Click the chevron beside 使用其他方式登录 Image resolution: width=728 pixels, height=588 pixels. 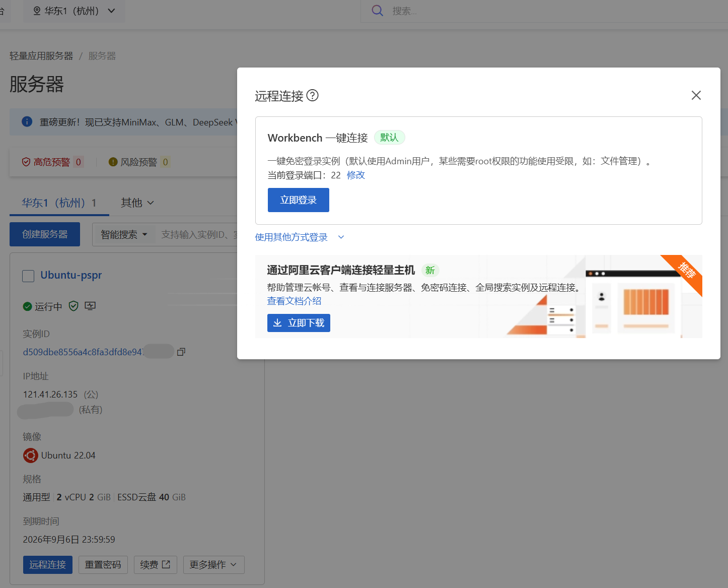point(341,237)
